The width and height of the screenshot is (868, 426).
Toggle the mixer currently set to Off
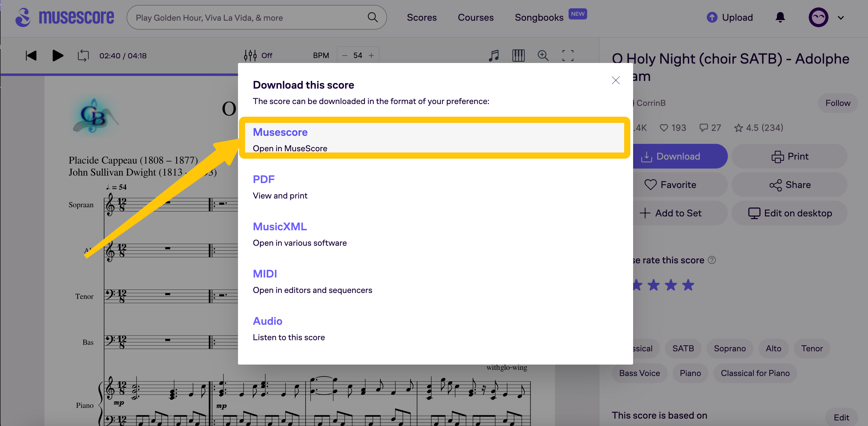tap(258, 55)
